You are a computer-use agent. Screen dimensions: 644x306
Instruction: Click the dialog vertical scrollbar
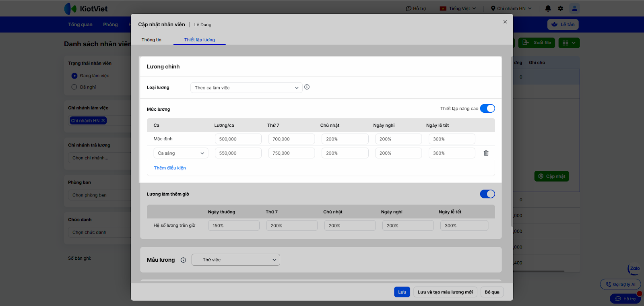pyautogui.click(x=512, y=141)
